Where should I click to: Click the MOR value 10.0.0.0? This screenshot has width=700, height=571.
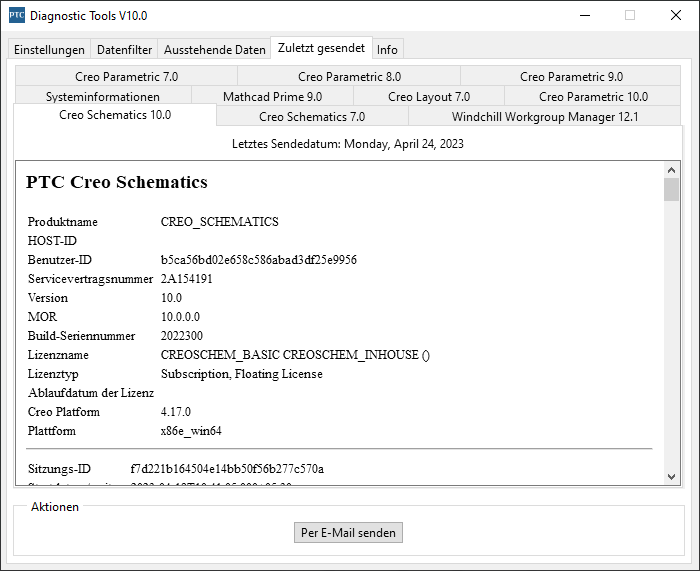[180, 317]
